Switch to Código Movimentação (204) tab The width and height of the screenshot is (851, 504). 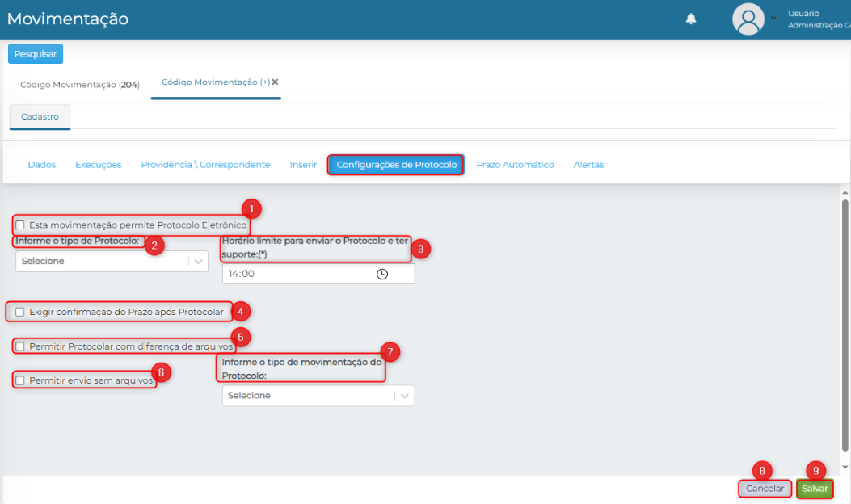click(80, 85)
